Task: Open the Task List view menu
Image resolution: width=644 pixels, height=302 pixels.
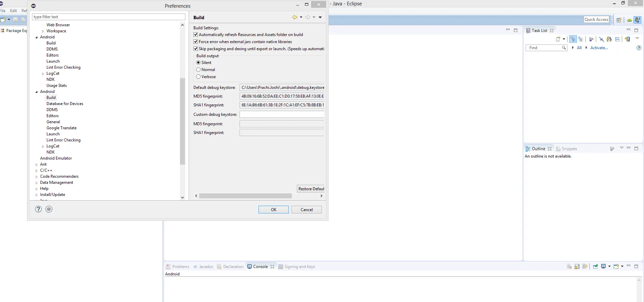Action: 637,38
